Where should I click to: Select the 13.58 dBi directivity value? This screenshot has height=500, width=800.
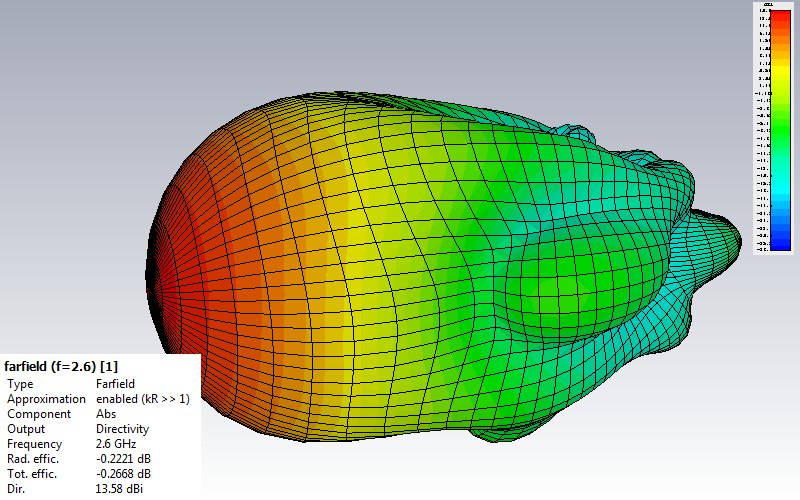click(119, 489)
